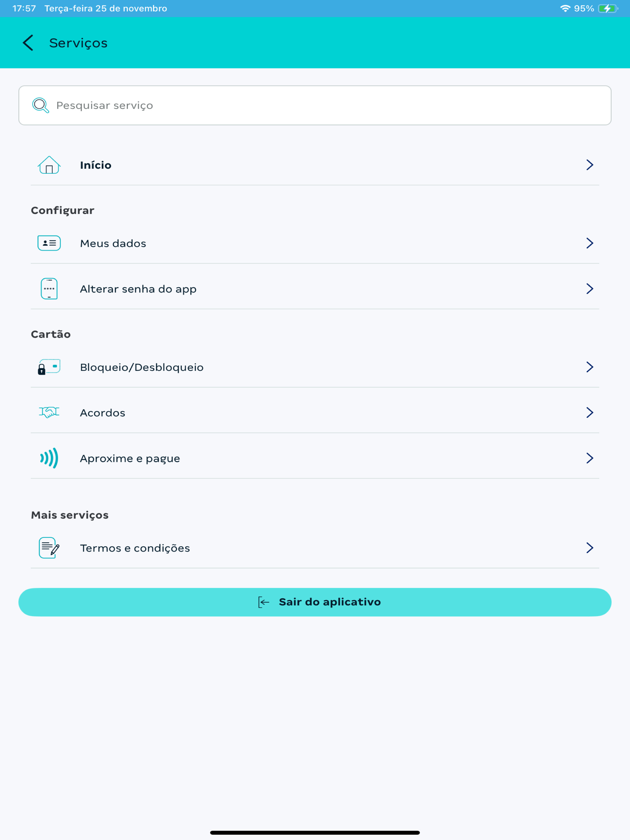Viewport: 630px width, 840px height.
Task: Click the contactless payment icon for Aproxime e pague
Action: 48,458
